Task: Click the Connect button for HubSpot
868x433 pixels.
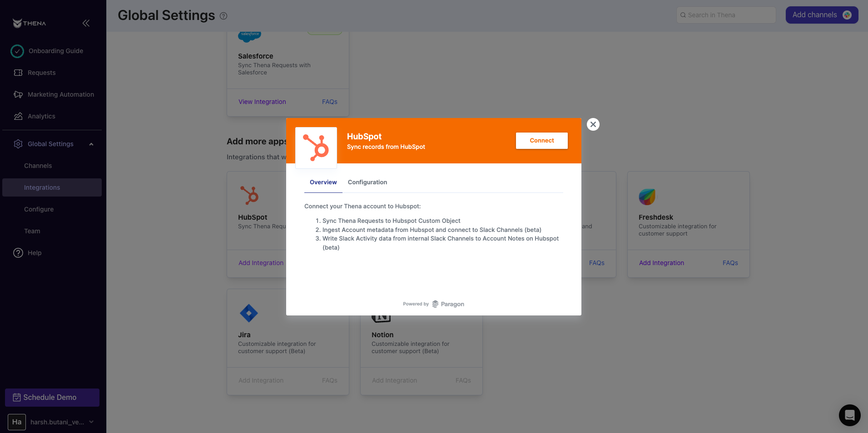Action: point(541,141)
